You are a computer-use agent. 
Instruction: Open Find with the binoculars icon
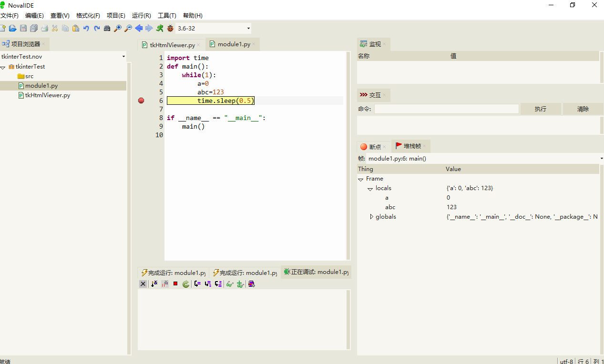tap(107, 28)
